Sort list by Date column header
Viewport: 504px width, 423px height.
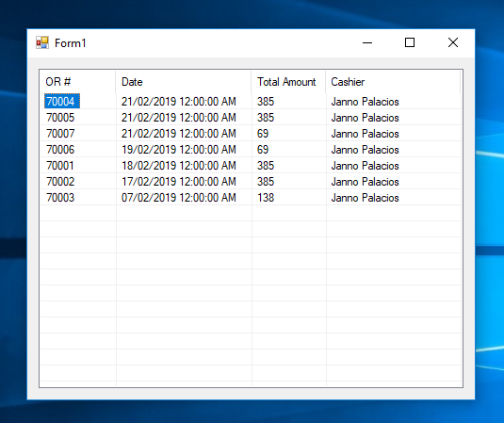point(183,82)
